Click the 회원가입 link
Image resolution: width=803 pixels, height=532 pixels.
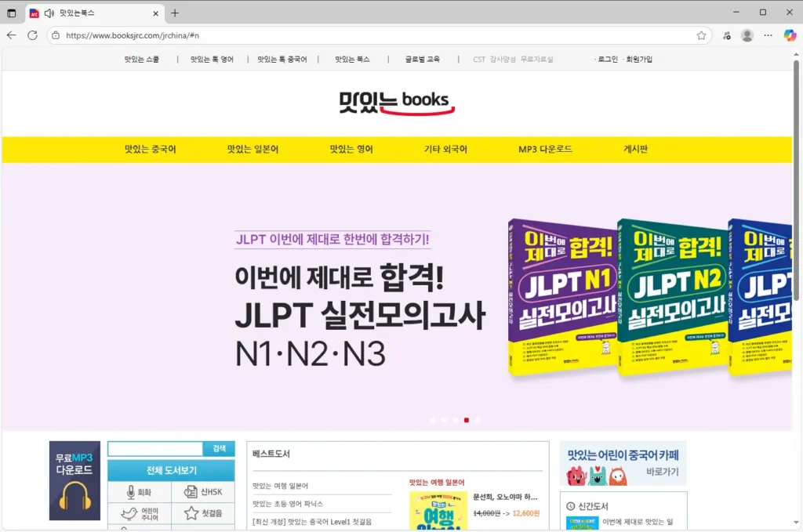coord(639,60)
